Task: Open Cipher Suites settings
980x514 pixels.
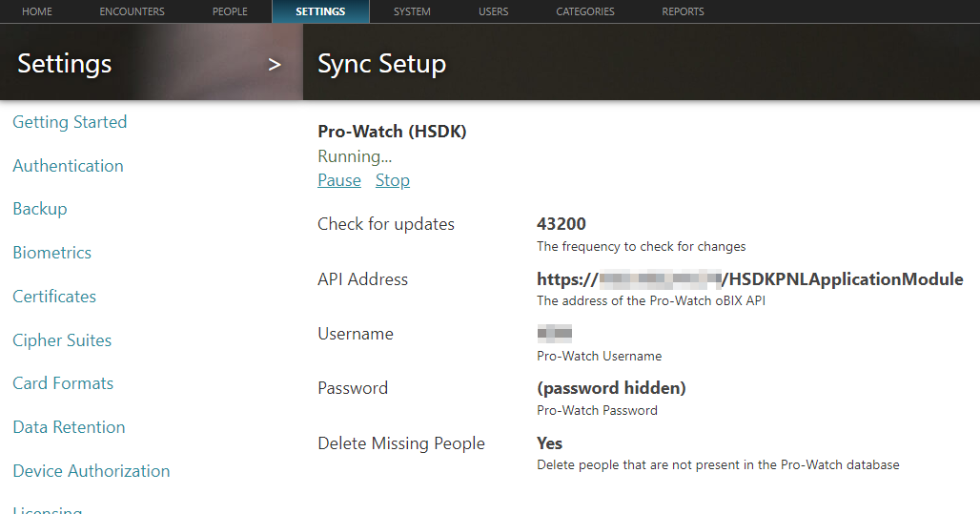Action: pyautogui.click(x=62, y=340)
